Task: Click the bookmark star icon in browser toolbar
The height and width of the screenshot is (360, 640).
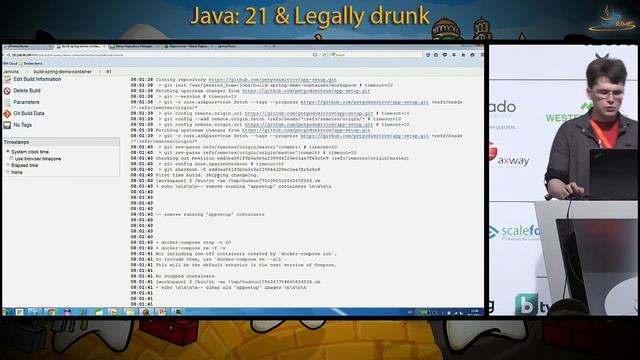Action: [427, 55]
